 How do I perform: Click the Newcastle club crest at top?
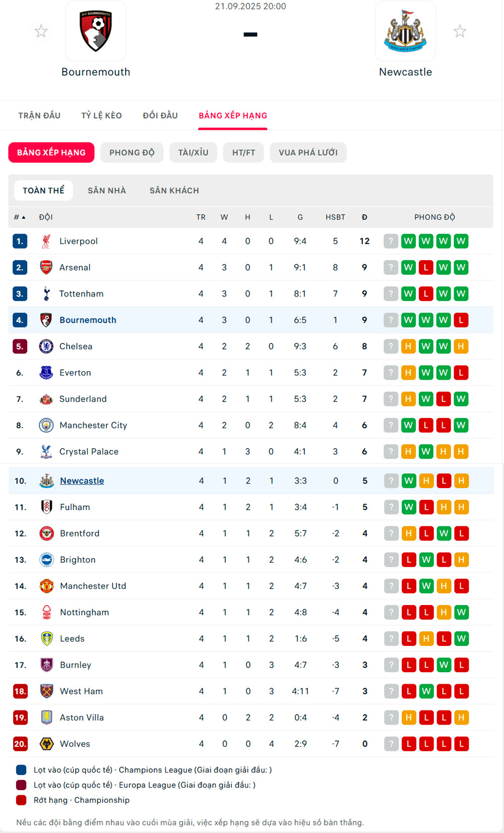[x=406, y=31]
